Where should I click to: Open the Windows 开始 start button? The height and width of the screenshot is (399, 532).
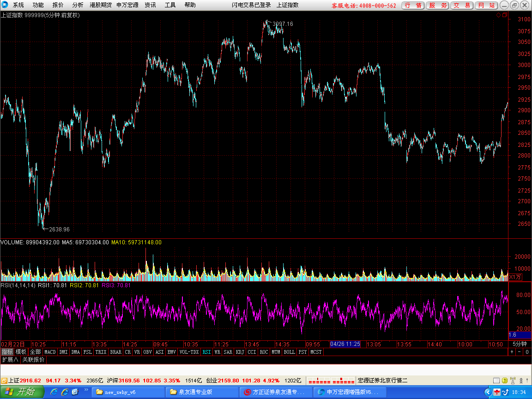point(22,392)
